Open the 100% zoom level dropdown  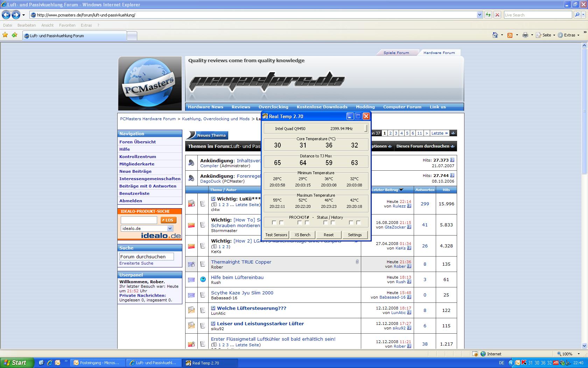coord(579,354)
